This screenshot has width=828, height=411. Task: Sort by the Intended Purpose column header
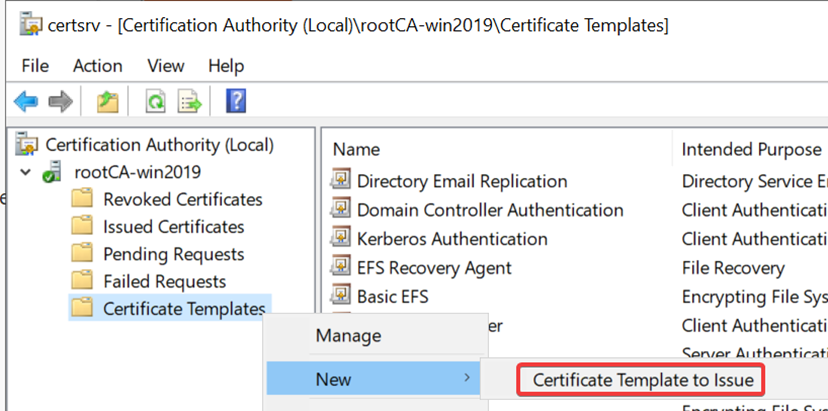point(750,149)
